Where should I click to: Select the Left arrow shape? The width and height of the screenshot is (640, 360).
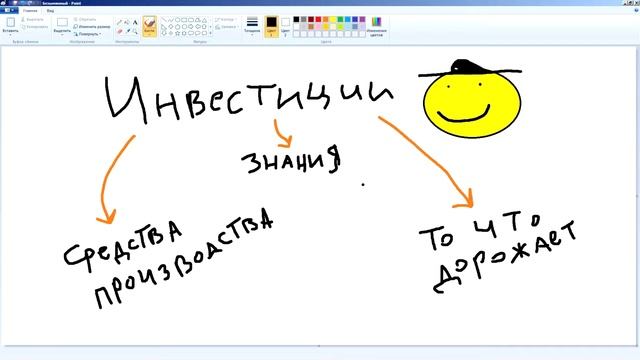198,27
